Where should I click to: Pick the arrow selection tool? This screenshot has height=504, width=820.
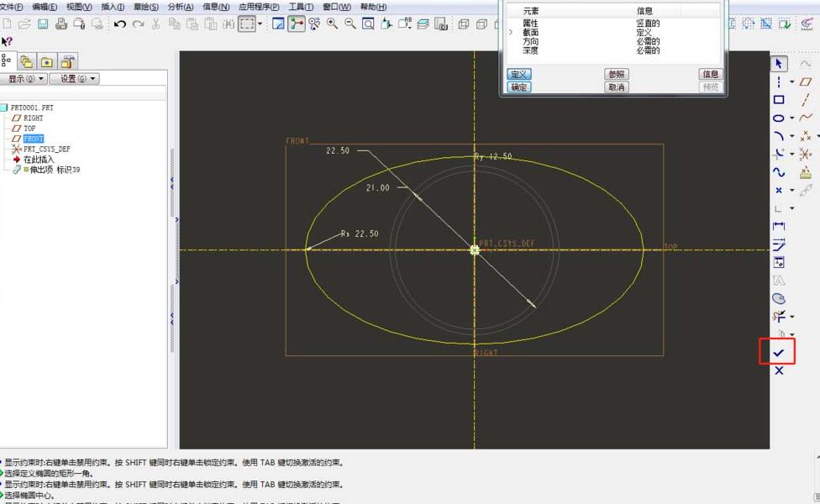[779, 64]
